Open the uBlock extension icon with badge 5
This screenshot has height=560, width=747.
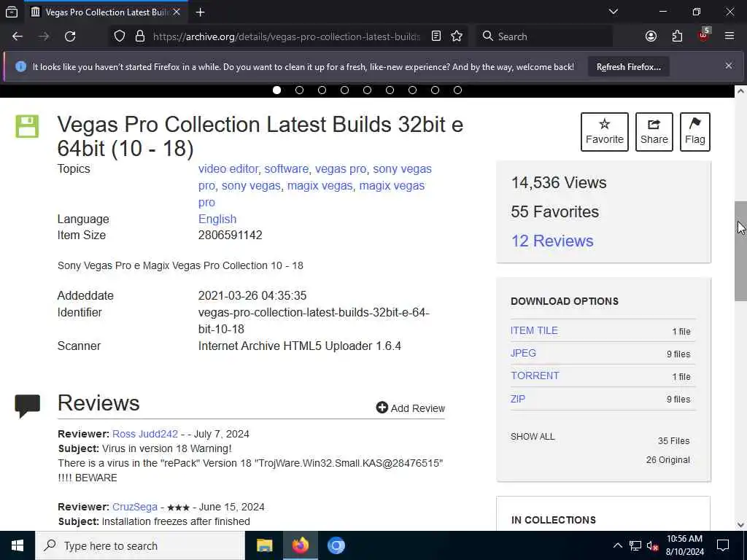point(704,35)
